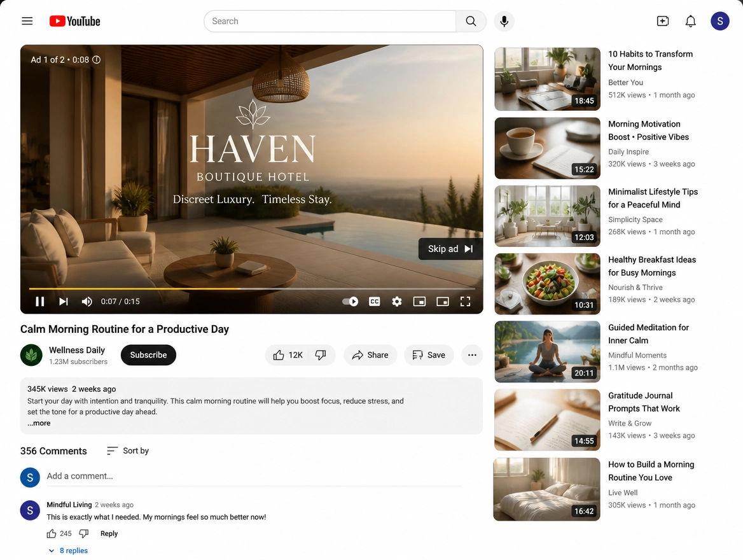Pause the video playback
Screen dimensions: 743x560
(40, 301)
